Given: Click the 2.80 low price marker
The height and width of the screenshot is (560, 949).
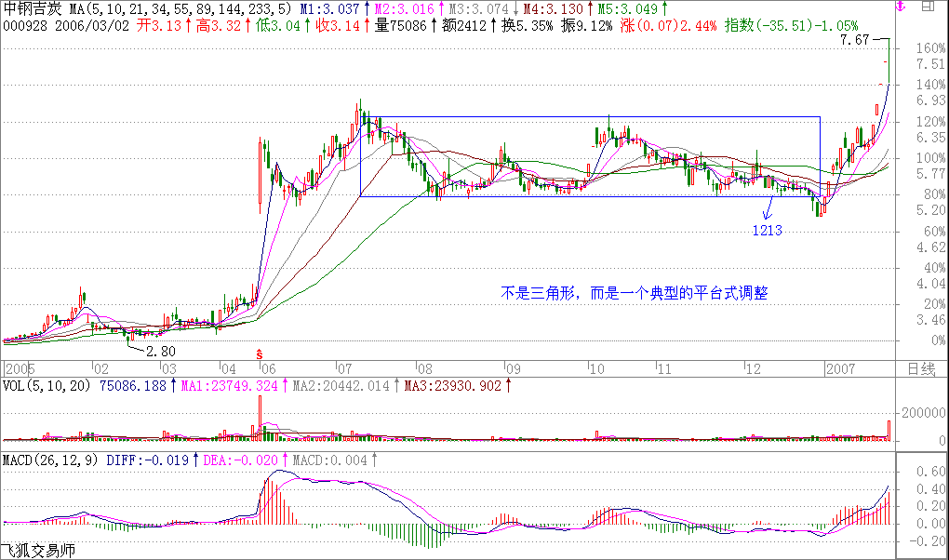Looking at the screenshot, I should point(161,351).
